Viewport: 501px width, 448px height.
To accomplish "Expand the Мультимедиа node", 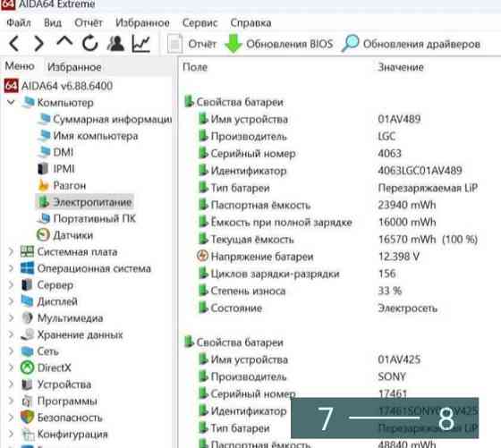I will pyautogui.click(x=11, y=318).
